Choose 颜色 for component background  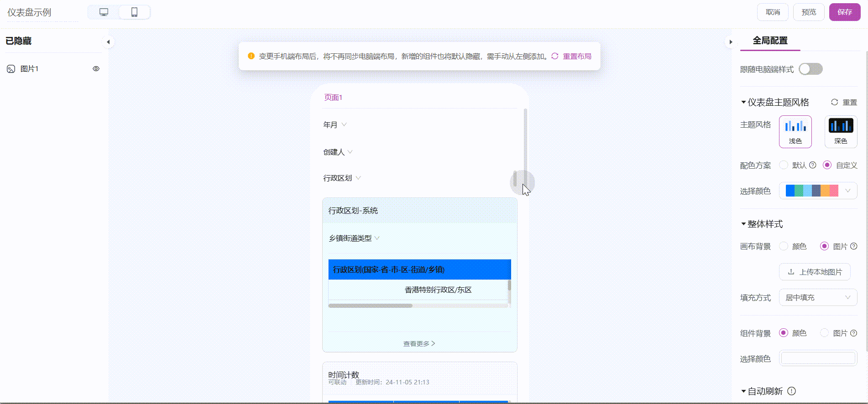(x=784, y=333)
